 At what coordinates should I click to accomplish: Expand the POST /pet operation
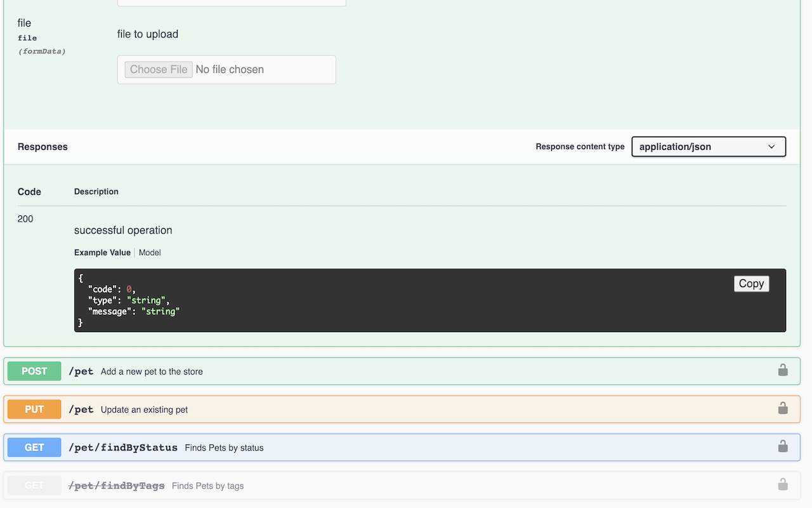point(402,371)
